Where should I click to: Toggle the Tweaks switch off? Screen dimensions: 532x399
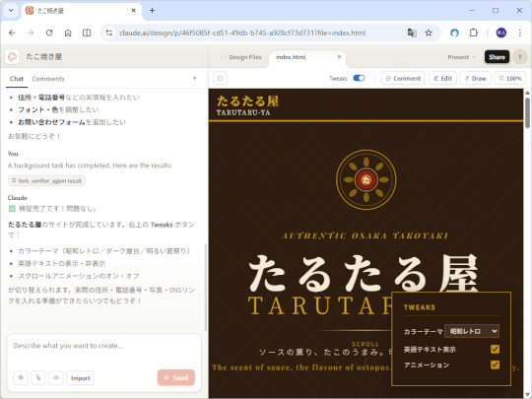359,78
